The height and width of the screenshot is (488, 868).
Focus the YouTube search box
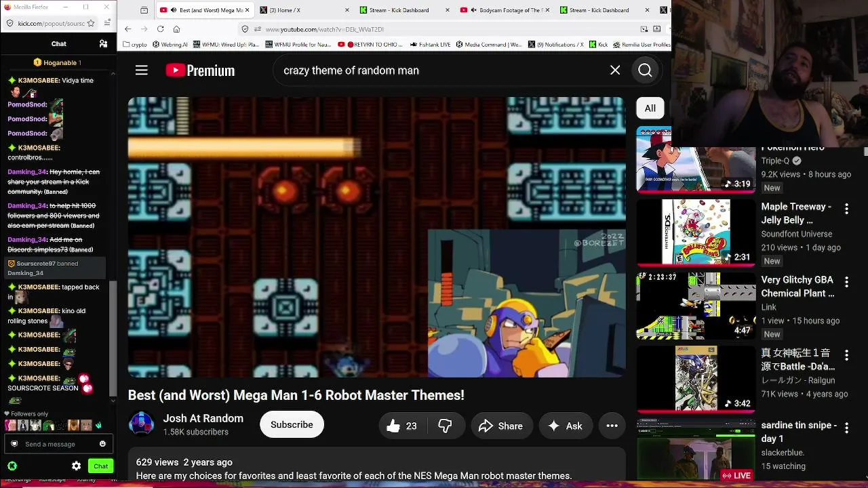click(441, 70)
